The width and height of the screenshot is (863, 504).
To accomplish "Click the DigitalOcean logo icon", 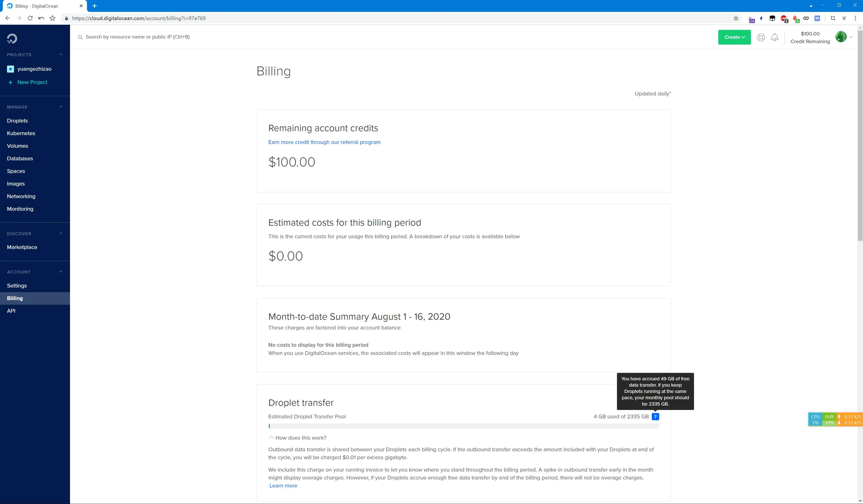I will [x=12, y=38].
